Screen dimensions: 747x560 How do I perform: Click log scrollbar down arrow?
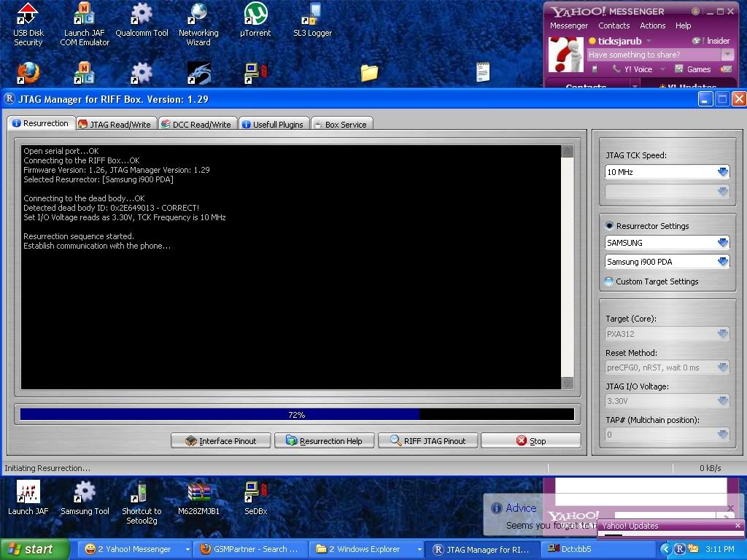(x=567, y=383)
